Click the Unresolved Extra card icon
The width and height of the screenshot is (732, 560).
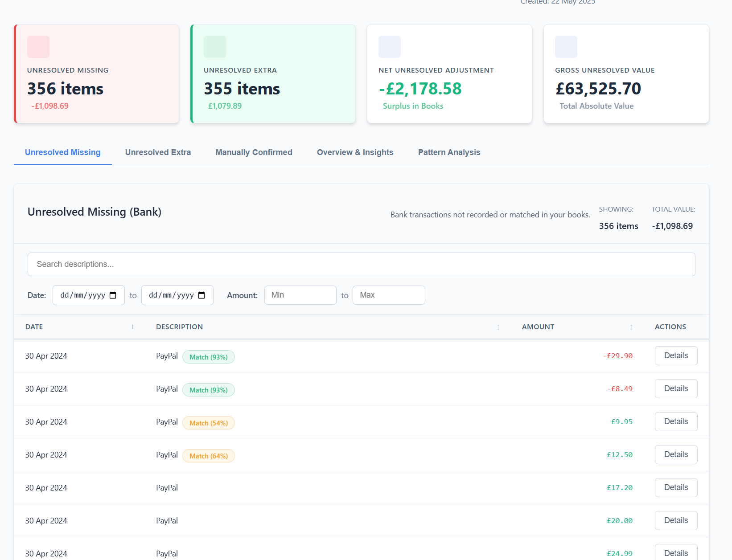pyautogui.click(x=215, y=47)
